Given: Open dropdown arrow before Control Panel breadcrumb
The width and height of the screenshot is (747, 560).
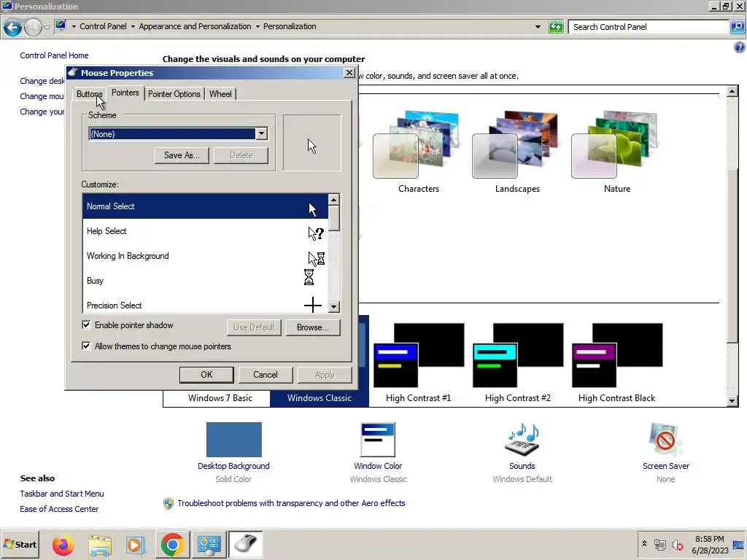Looking at the screenshot, I should (74, 27).
